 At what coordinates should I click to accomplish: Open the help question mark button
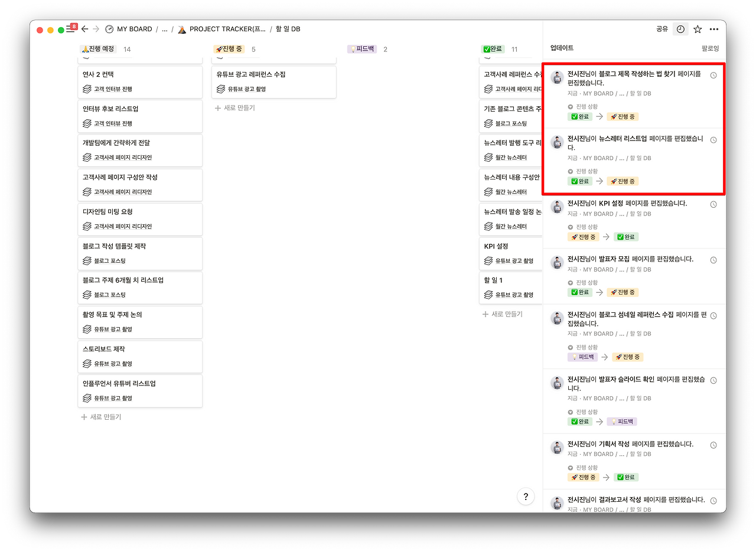click(x=526, y=497)
